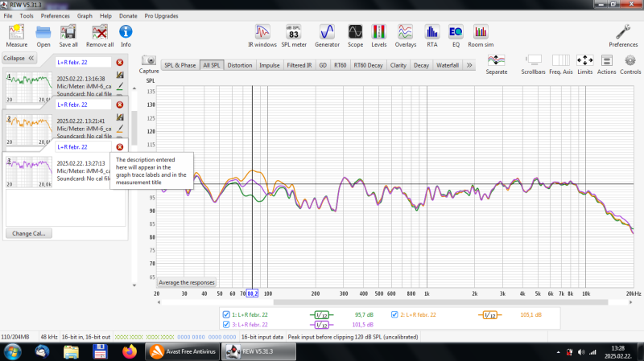Click graph scroll left arrow
The width and height of the screenshot is (644, 361).
[x=159, y=302]
